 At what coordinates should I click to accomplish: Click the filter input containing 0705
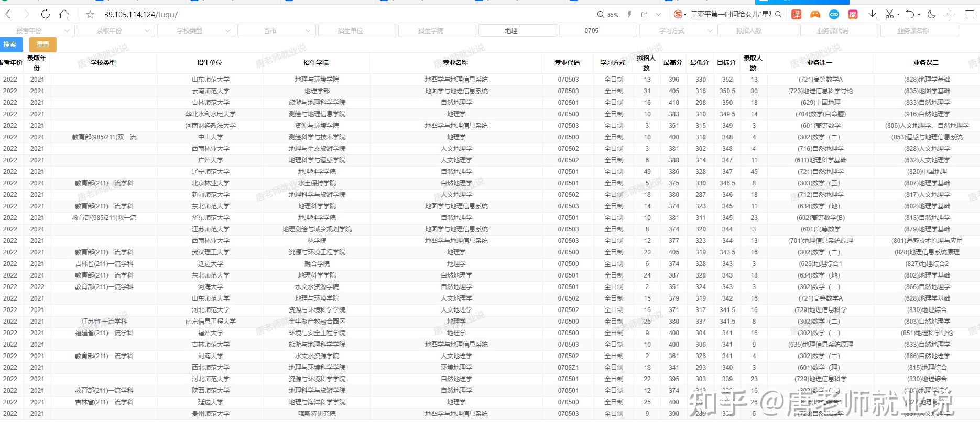click(598, 31)
